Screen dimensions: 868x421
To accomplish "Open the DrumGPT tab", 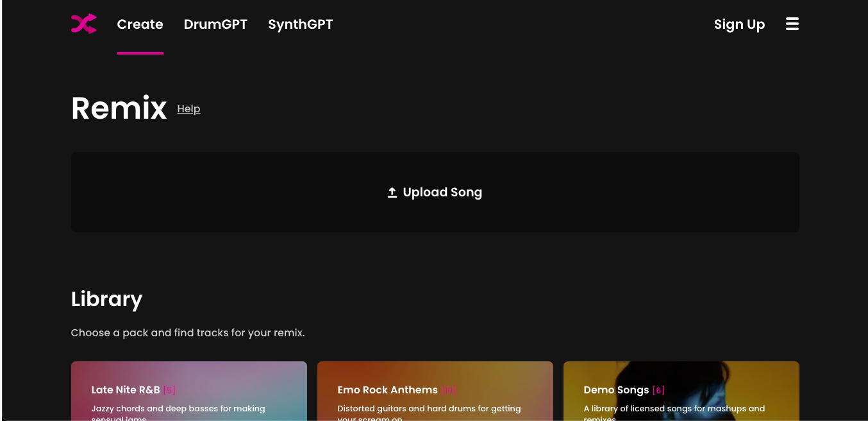I will coord(215,24).
